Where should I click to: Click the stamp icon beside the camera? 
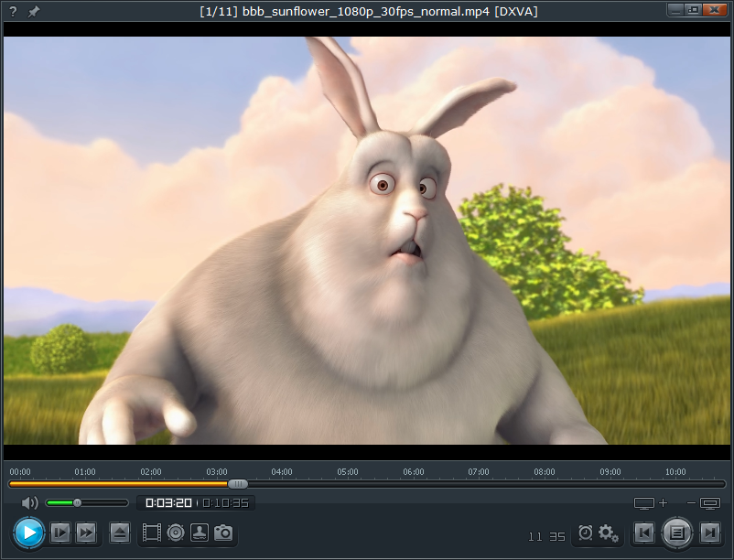coord(200,533)
